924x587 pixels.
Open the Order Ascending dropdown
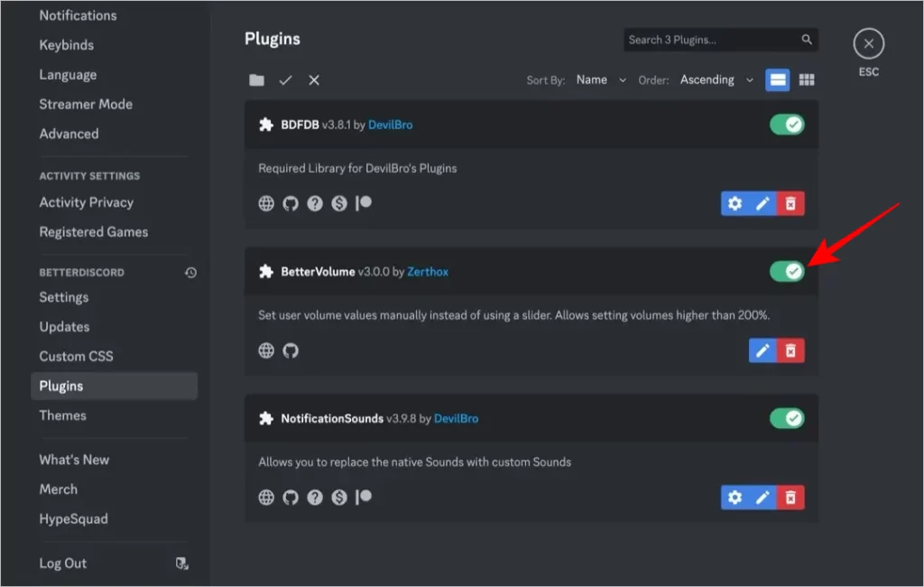point(716,79)
